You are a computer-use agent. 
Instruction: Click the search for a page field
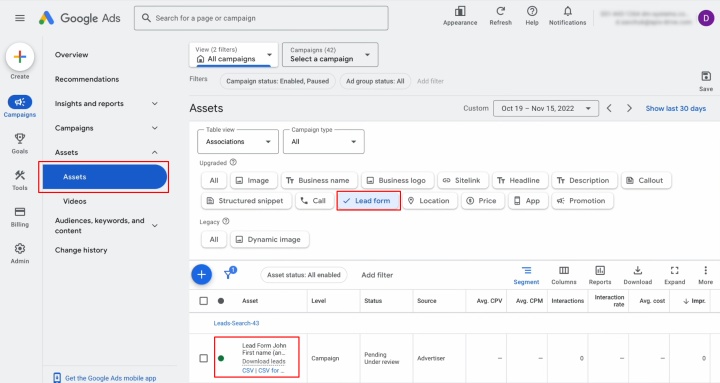(x=261, y=18)
